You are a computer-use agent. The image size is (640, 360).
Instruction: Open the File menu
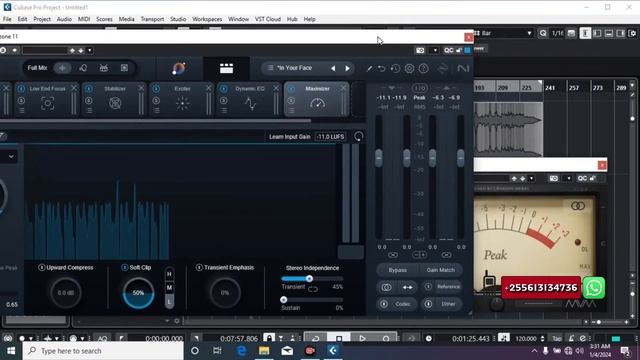pyautogui.click(x=7, y=19)
